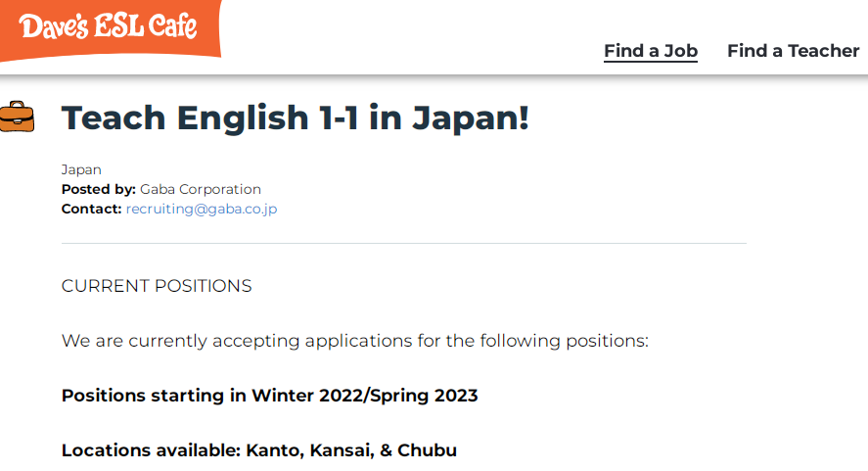This screenshot has width=868, height=471.
Task: Click the "following positions:" phrase in the paragraph
Action: 572,341
